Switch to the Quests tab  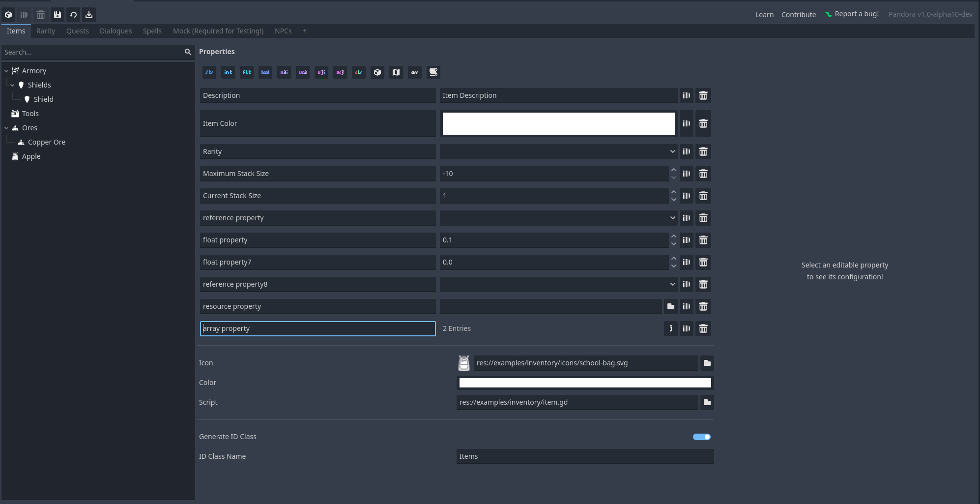click(78, 31)
